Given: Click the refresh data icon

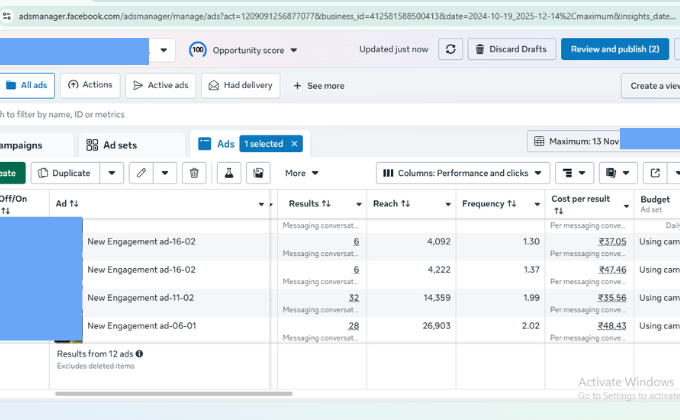Looking at the screenshot, I should (x=451, y=50).
